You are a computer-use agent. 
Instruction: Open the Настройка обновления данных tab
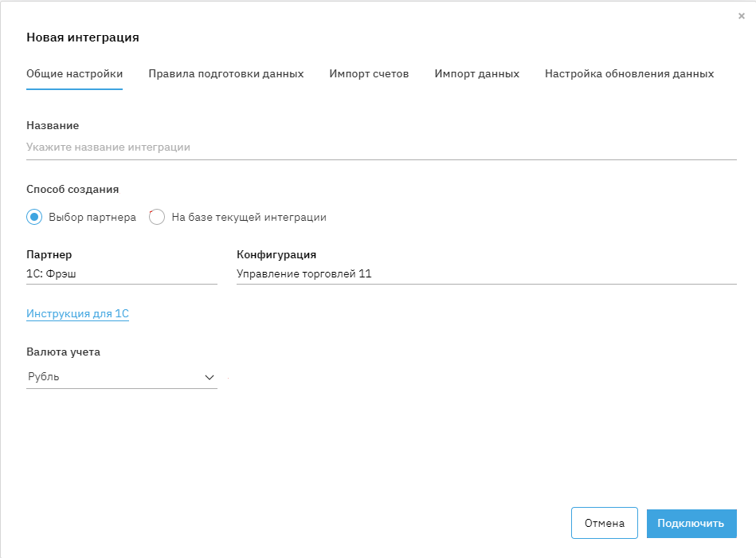click(629, 74)
